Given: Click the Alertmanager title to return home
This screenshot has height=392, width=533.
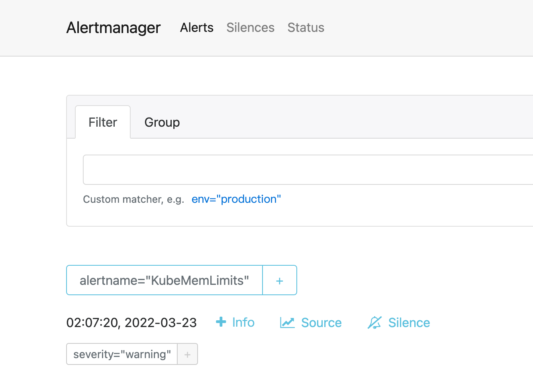Looking at the screenshot, I should click(x=113, y=27).
